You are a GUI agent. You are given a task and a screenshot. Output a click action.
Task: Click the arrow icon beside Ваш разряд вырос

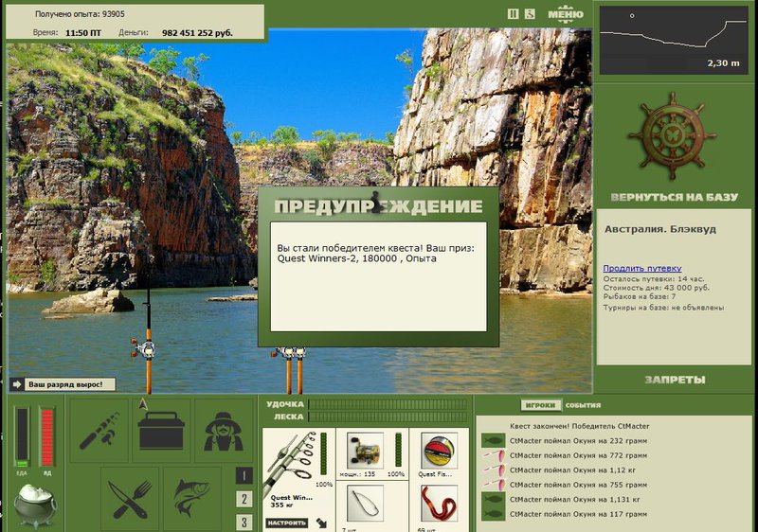pyautogui.click(x=17, y=384)
